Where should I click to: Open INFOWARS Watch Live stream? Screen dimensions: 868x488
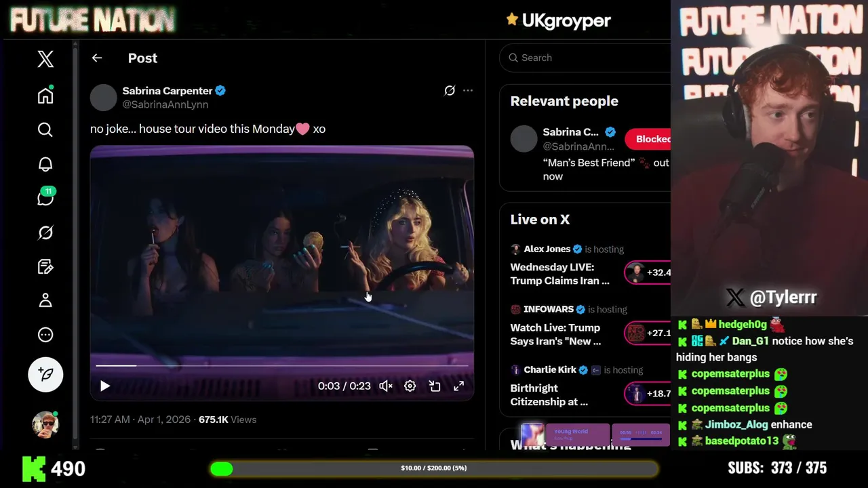[x=555, y=334]
